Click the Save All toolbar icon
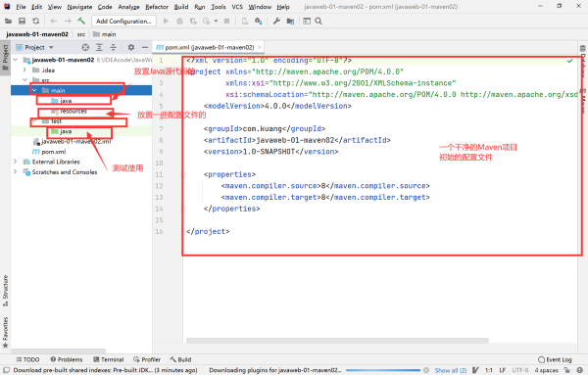 tap(23, 21)
